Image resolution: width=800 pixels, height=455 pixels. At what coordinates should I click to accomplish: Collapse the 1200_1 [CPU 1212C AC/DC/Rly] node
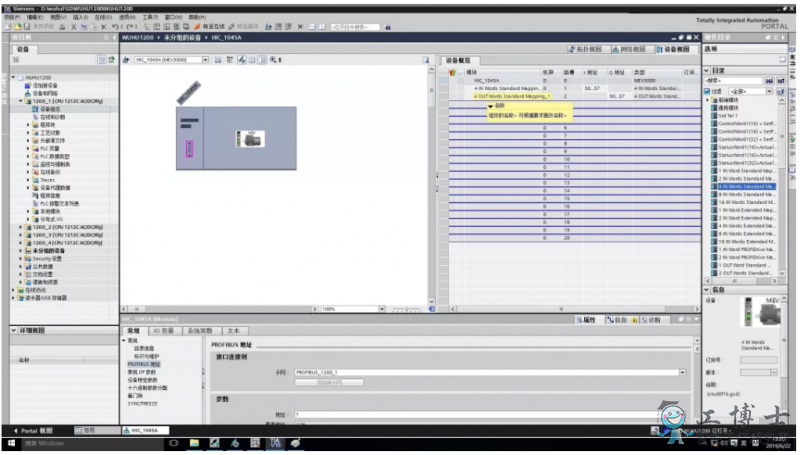(21, 101)
